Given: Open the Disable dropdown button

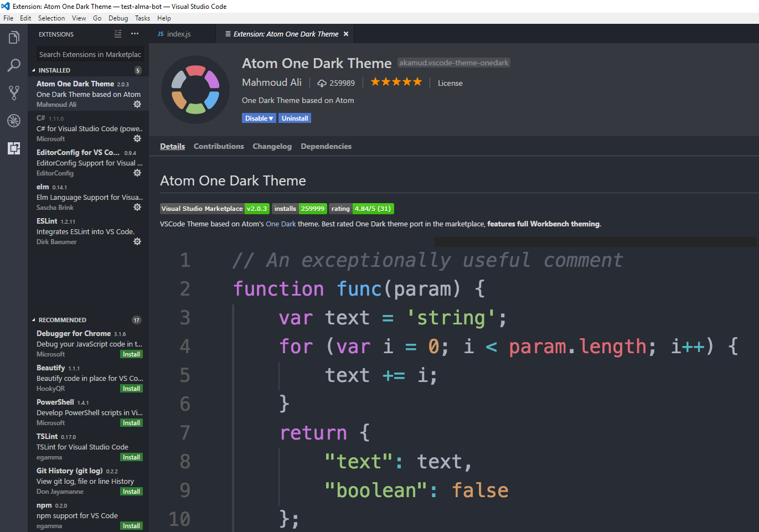Looking at the screenshot, I should click(x=259, y=118).
